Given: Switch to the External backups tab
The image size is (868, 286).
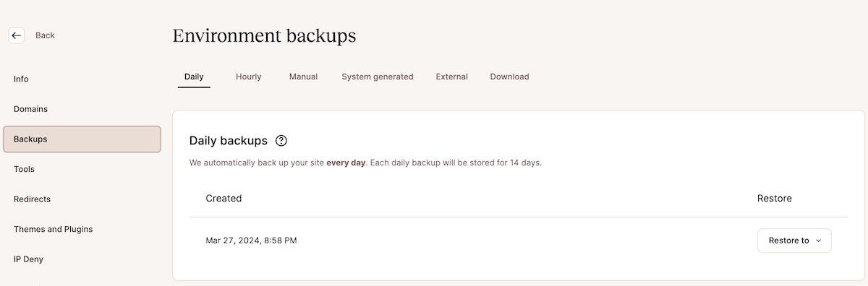Looking at the screenshot, I should [451, 77].
